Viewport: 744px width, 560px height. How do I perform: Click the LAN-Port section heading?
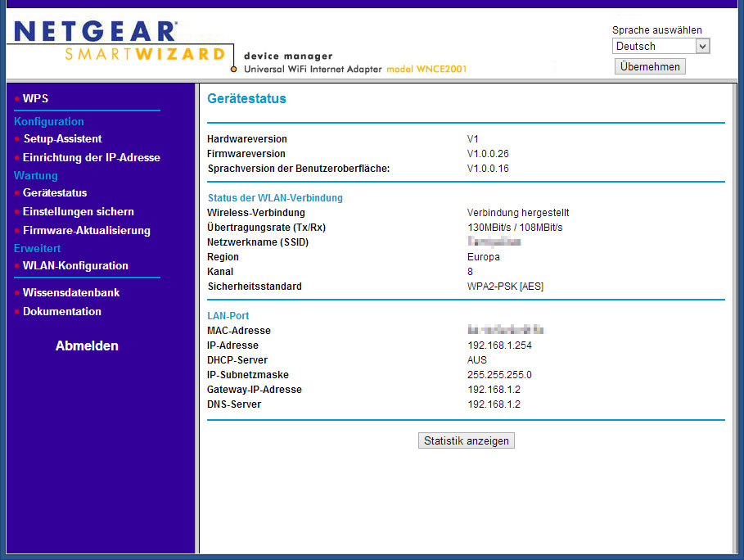[x=228, y=315]
